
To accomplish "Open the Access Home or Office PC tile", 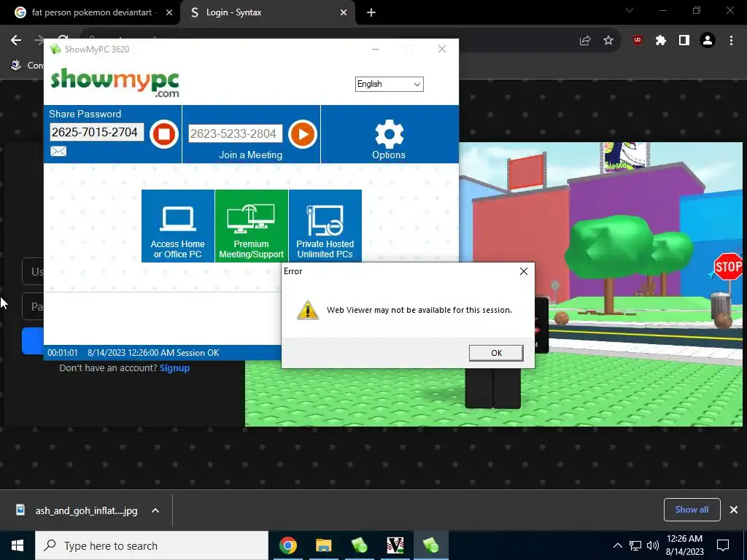I will 178,226.
